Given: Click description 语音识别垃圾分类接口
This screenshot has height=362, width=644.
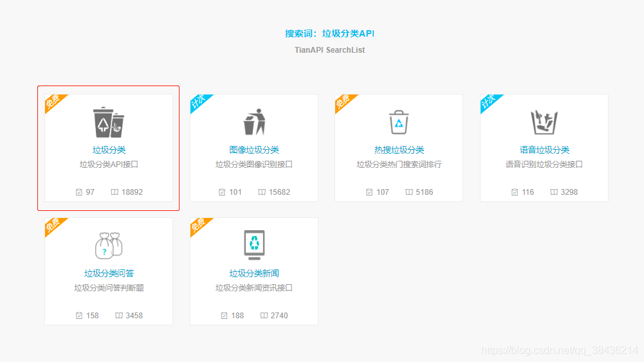Looking at the screenshot, I should click(544, 165).
